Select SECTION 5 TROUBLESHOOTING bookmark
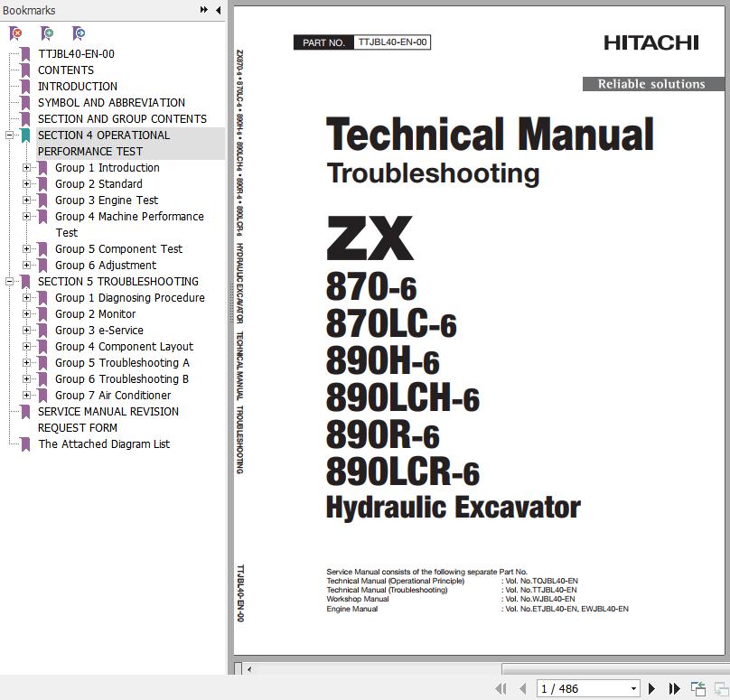This screenshot has width=730, height=700. coord(118,282)
